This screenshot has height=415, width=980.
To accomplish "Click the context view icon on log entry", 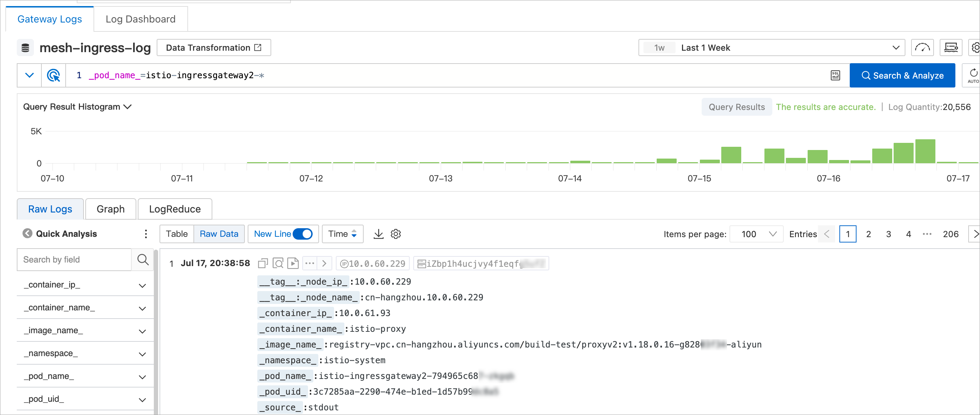I will 278,264.
